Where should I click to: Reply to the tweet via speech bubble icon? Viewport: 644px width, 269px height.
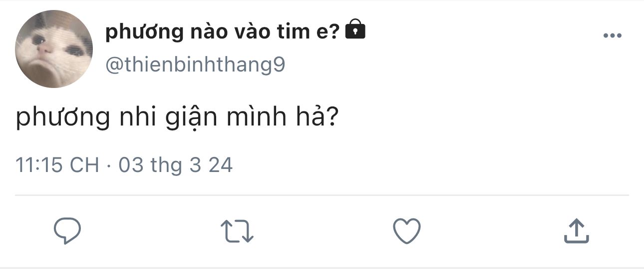tap(67, 231)
